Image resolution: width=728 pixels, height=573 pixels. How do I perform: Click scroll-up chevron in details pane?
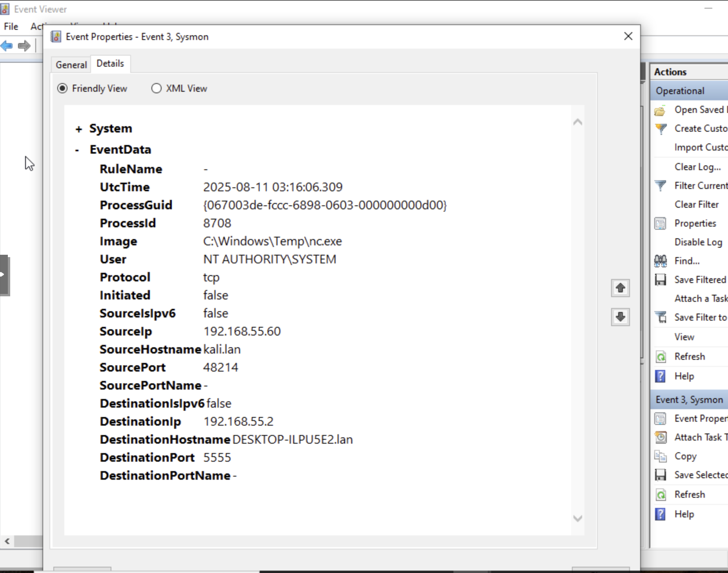tap(577, 122)
